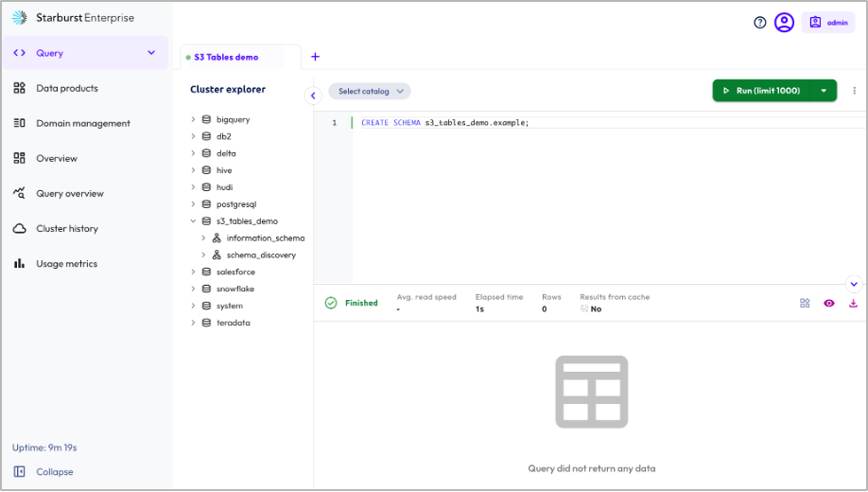This screenshot has width=868, height=492.
Task: Run the query with Run (limit 1000)
Action: click(762, 91)
